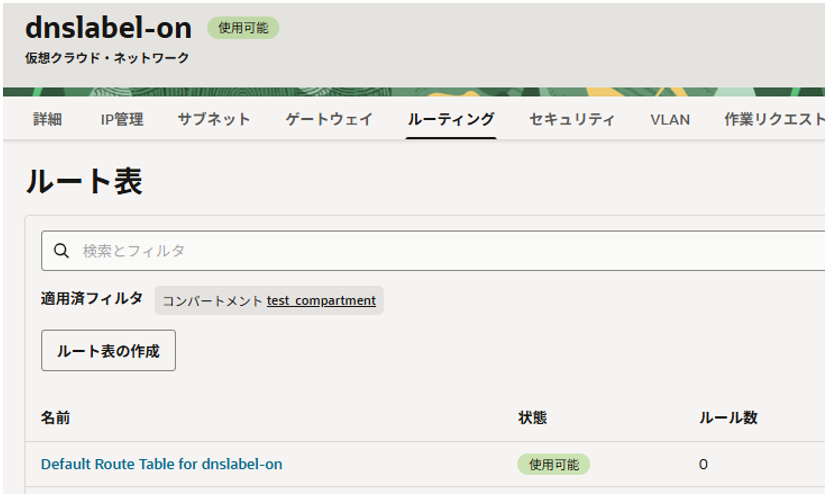
Task: Click the test_compartment filter link
Action: click(x=321, y=300)
